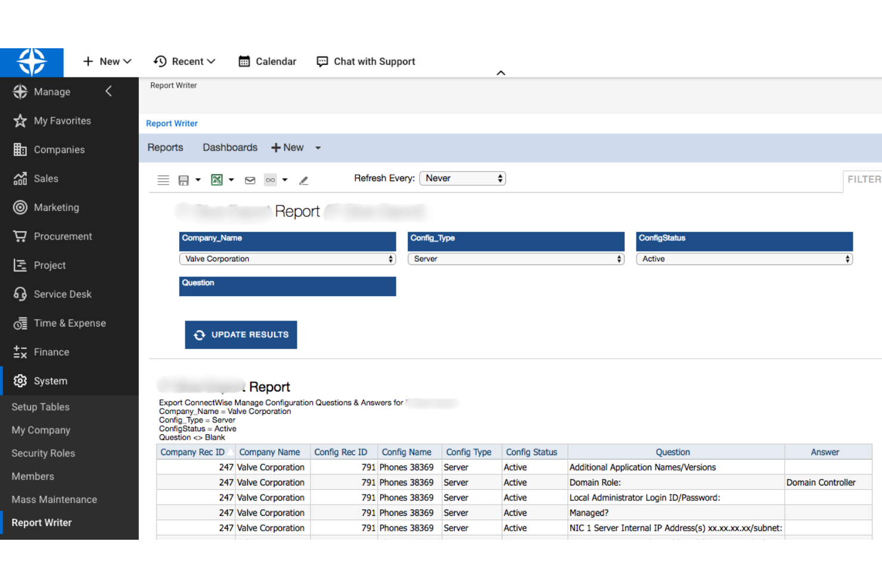The image size is (882, 588).
Task: Open the report list hamburger icon
Action: point(163,179)
